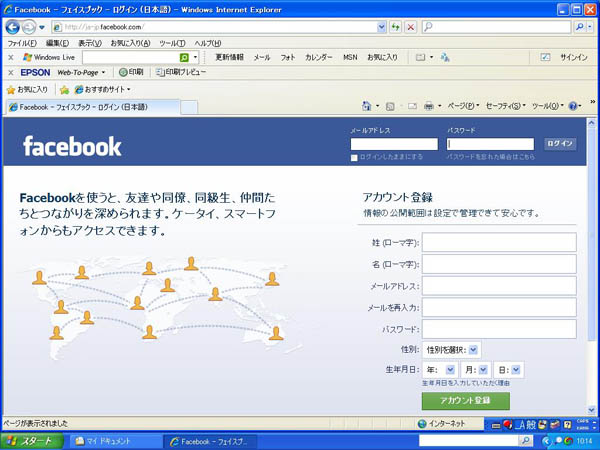The height and width of the screenshot is (450, 600).
Task: Click the サインイン sign-in link
Action: (x=573, y=57)
